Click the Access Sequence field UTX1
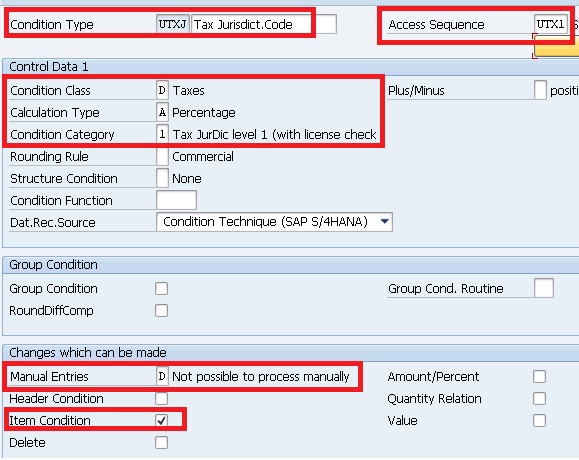 pyautogui.click(x=551, y=24)
